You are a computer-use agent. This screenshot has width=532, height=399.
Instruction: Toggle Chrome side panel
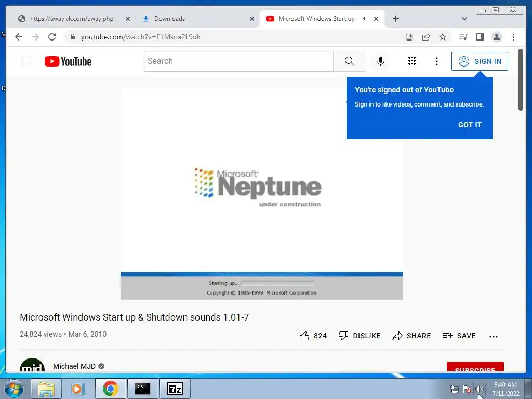point(480,37)
